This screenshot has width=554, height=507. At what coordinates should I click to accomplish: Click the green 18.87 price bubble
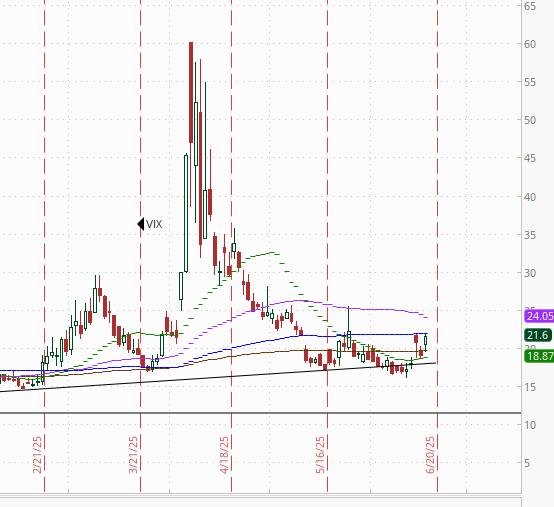click(x=539, y=356)
